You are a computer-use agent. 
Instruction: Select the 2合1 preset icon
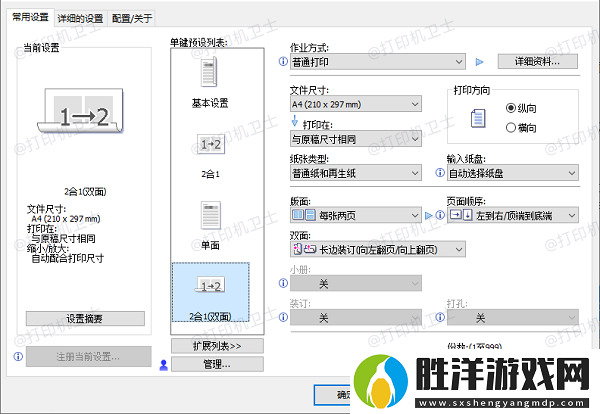click(x=210, y=144)
